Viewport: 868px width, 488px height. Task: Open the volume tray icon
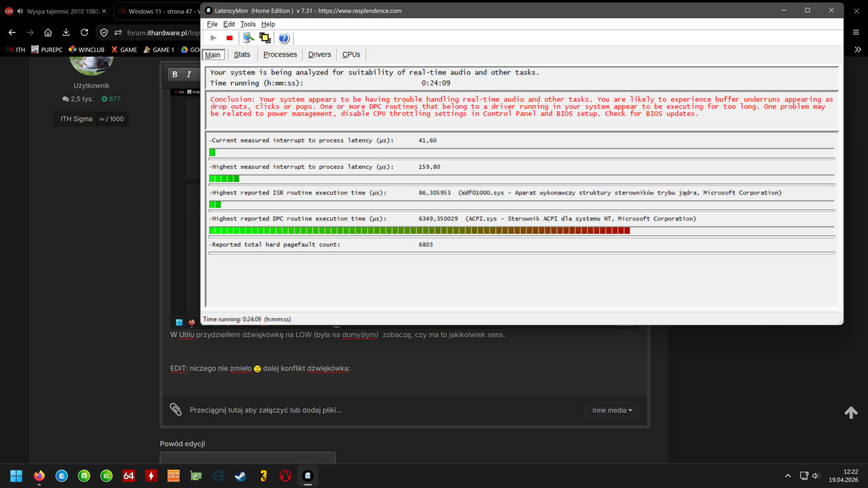point(816,476)
